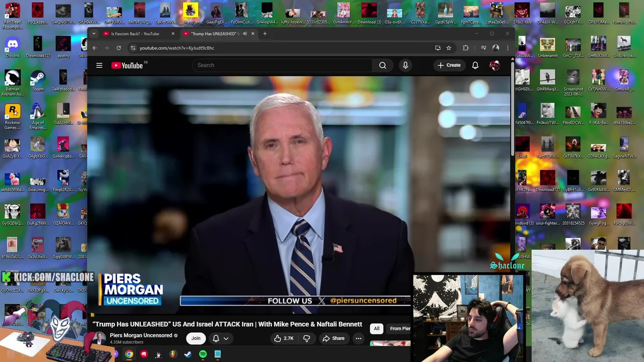This screenshot has width=644, height=362.
Task: Like the video with thumbs up
Action: 283,338
